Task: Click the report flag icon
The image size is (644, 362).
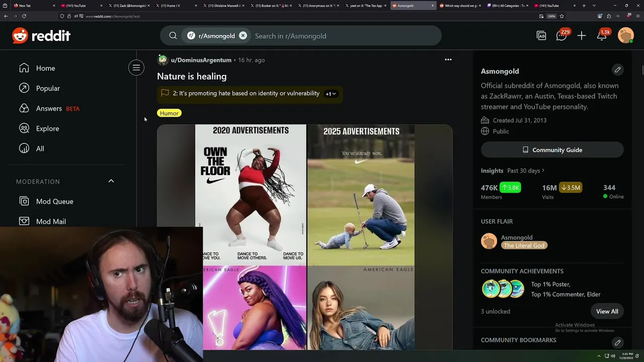Action: (165, 93)
